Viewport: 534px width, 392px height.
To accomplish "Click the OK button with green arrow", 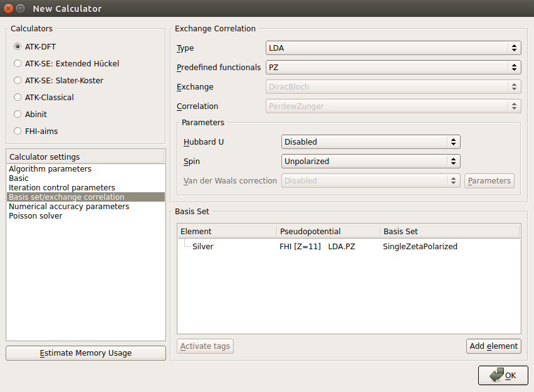I will pyautogui.click(x=503, y=375).
